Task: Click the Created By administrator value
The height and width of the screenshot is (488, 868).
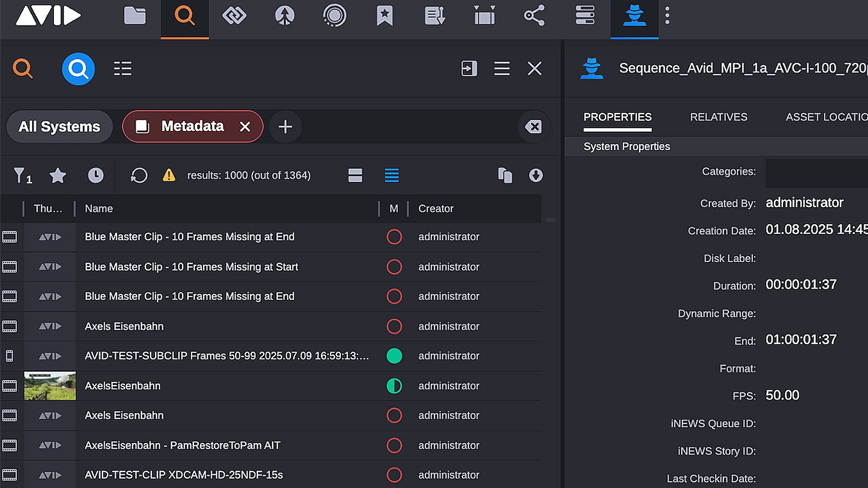Action: (804, 203)
